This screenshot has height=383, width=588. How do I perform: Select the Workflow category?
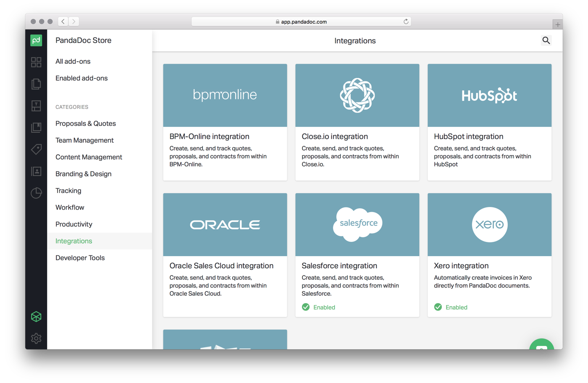[x=70, y=207]
